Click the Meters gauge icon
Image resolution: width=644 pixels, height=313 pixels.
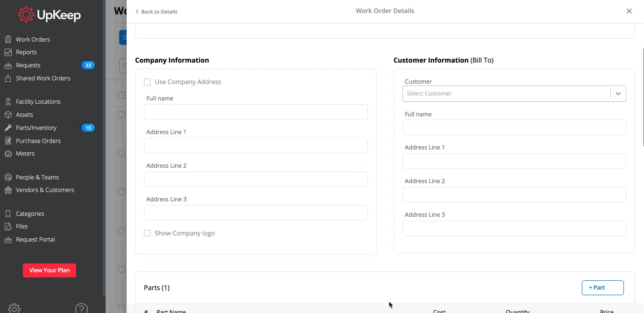tap(8, 154)
